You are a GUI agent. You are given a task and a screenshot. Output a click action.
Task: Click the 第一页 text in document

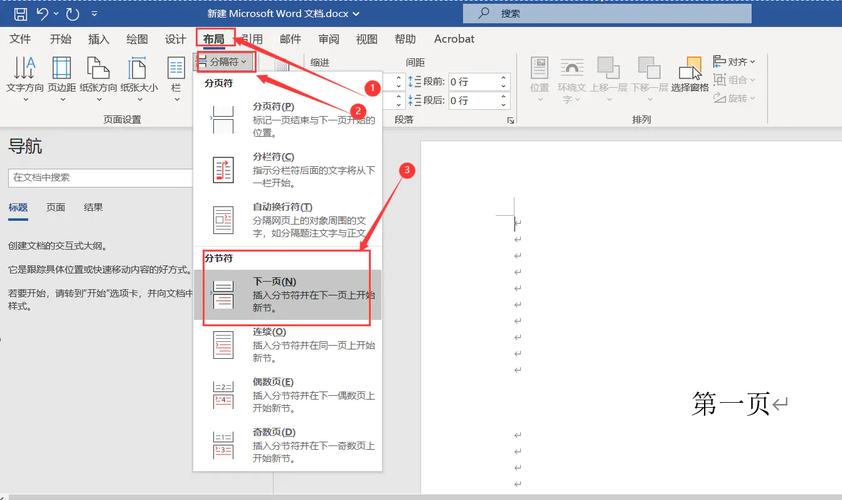coord(731,404)
